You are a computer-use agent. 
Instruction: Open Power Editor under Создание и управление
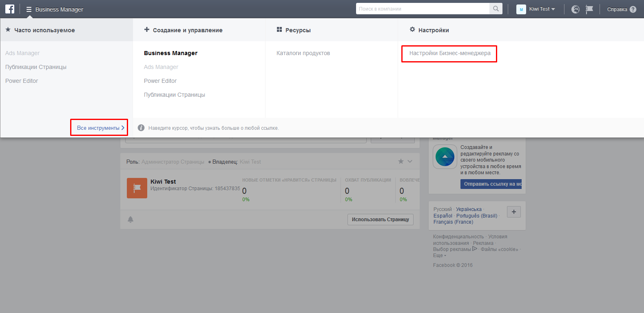(x=160, y=81)
